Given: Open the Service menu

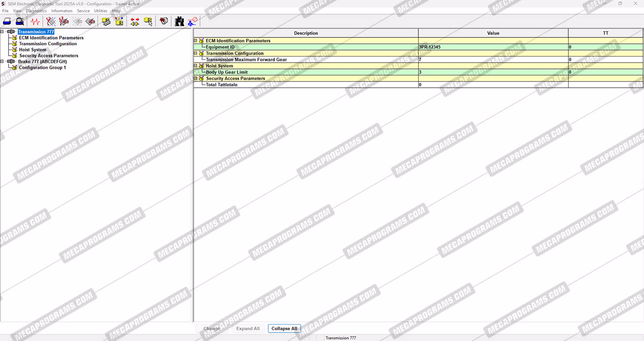Looking at the screenshot, I should click(83, 11).
